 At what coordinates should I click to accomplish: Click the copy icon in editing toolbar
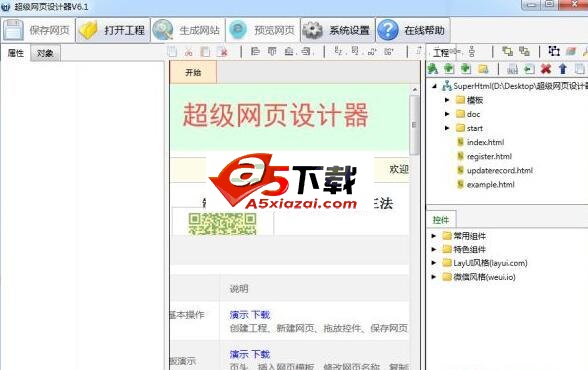point(172,52)
